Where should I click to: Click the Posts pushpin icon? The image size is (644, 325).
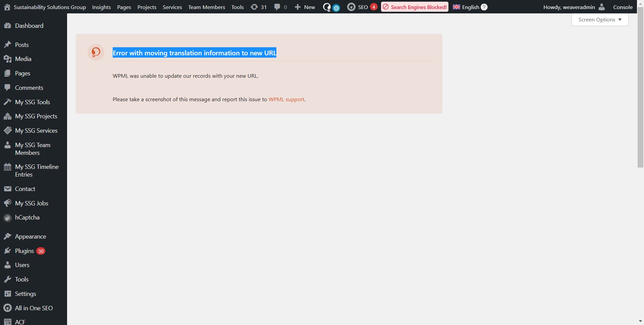7,45
